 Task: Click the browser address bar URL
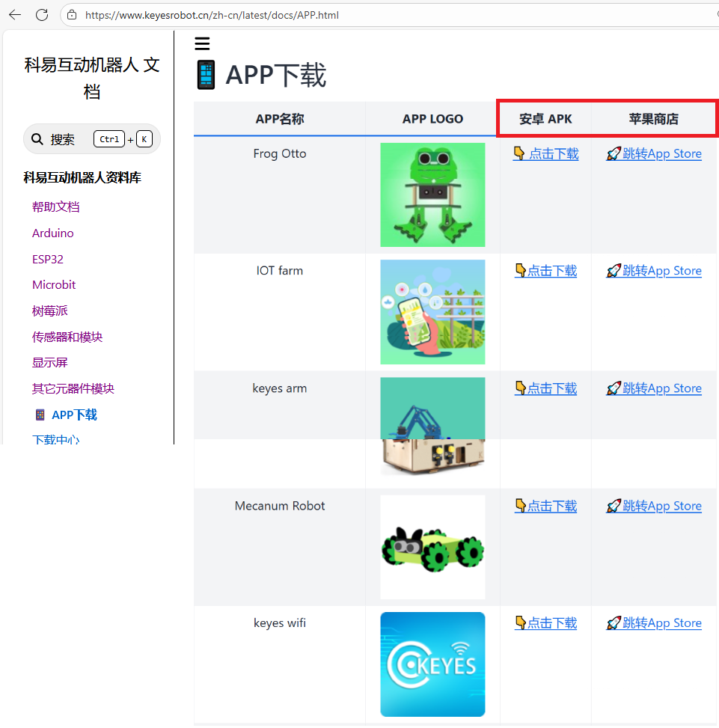[212, 15]
